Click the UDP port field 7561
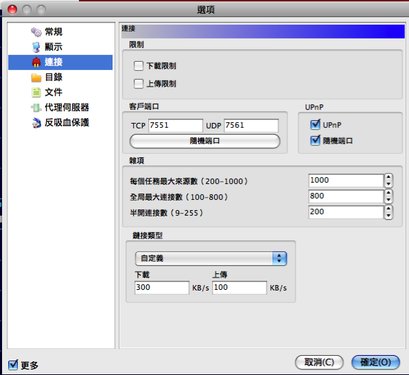The width and height of the screenshot is (409, 375). [x=251, y=126]
